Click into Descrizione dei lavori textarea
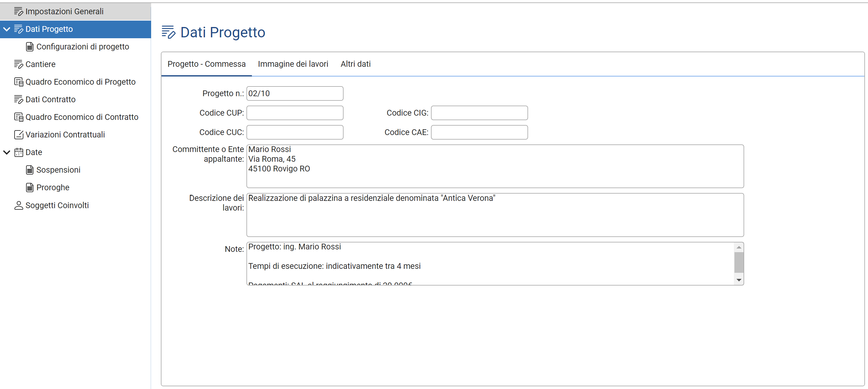The image size is (868, 389). tap(495, 215)
